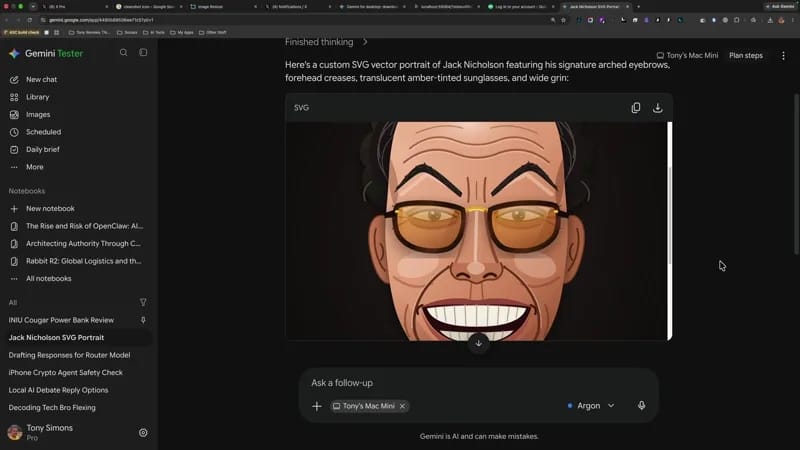Open the browser three-dot menu
Viewport: 800px width, 450px height.
pos(793,20)
